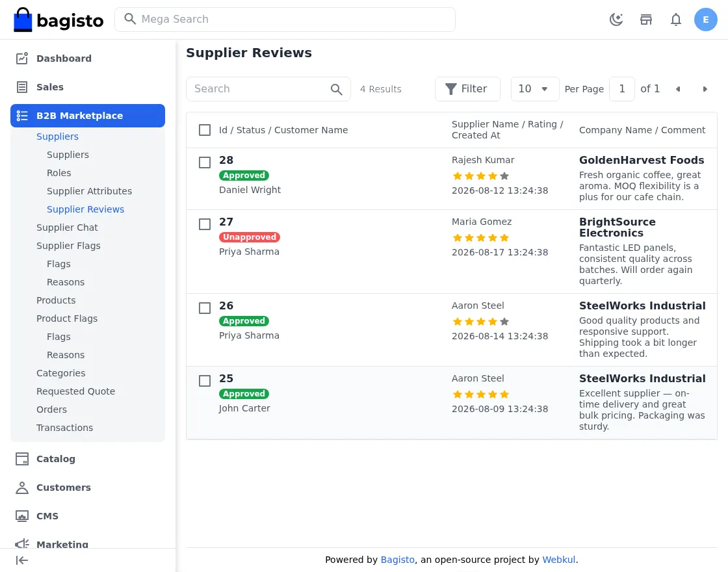728x572 pixels.
Task: Click the B2B Marketplace list icon
Action: click(x=22, y=116)
